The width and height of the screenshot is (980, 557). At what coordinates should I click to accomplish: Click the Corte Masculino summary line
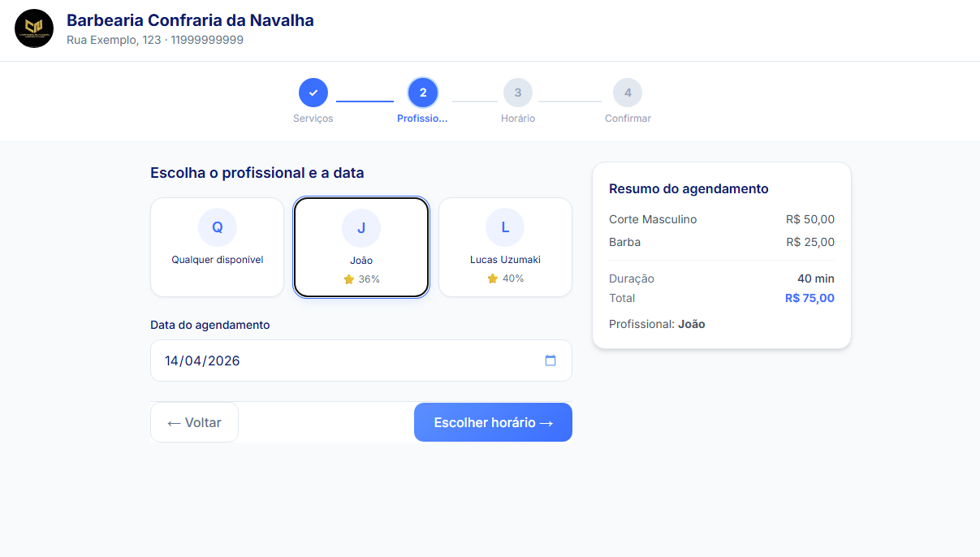pyautogui.click(x=722, y=219)
